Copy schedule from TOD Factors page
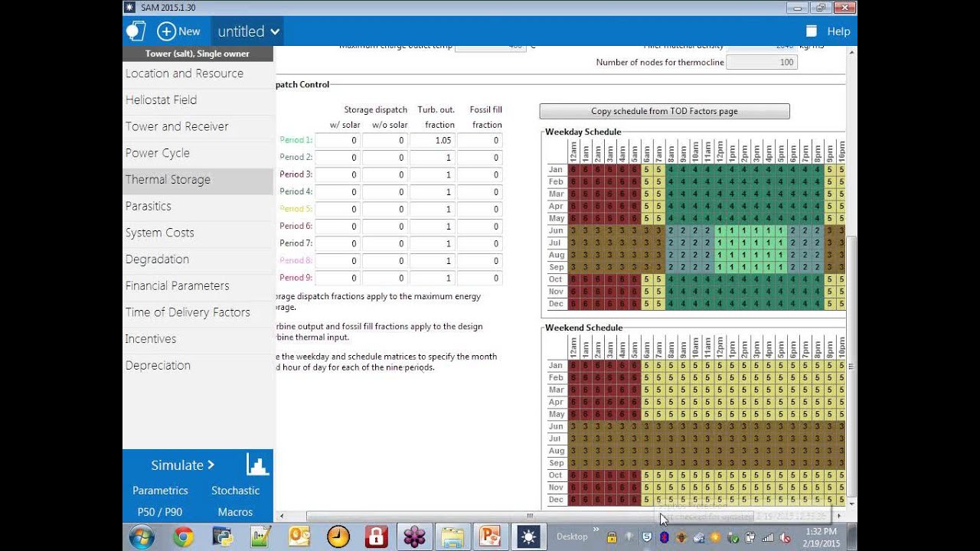This screenshot has width=980, height=551. tap(665, 111)
